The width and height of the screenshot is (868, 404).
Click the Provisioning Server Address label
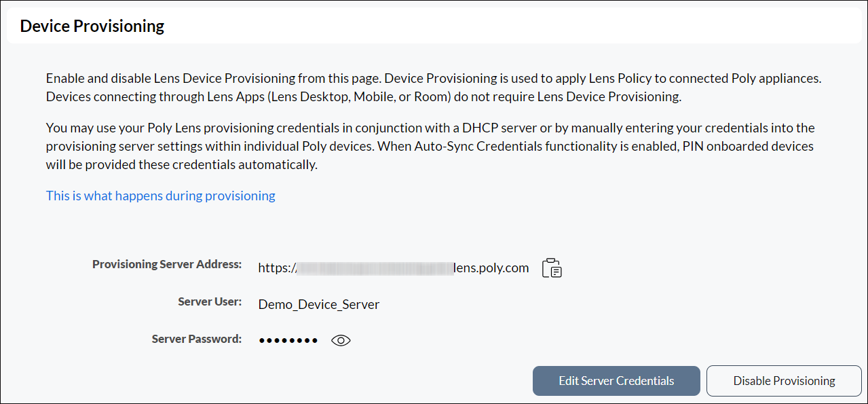click(166, 264)
